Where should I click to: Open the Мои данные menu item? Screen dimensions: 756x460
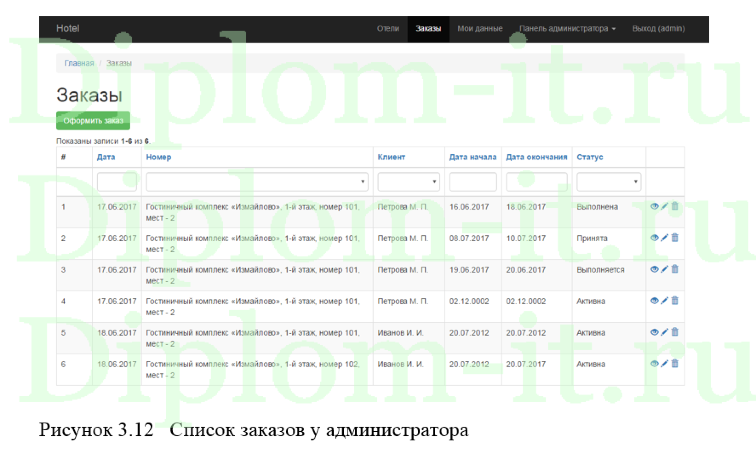pos(480,28)
